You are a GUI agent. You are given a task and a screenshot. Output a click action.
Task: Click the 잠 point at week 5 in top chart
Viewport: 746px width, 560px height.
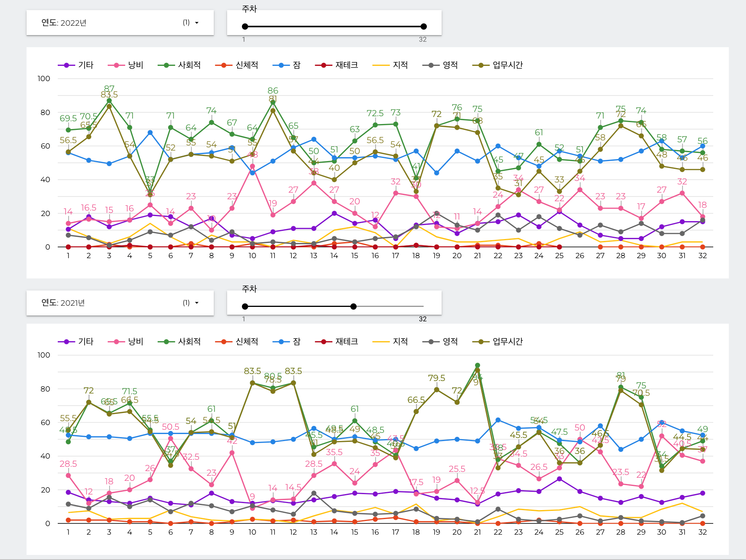tap(150, 133)
